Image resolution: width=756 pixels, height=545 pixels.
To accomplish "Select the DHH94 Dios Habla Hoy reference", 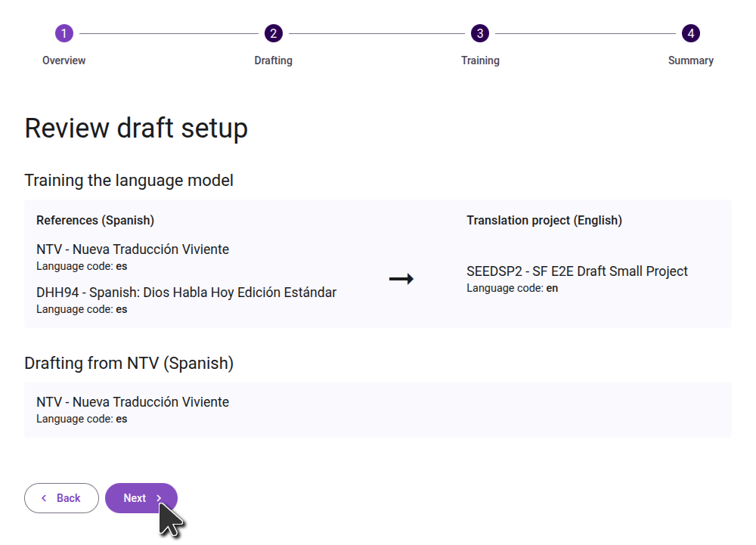I will 186,293.
